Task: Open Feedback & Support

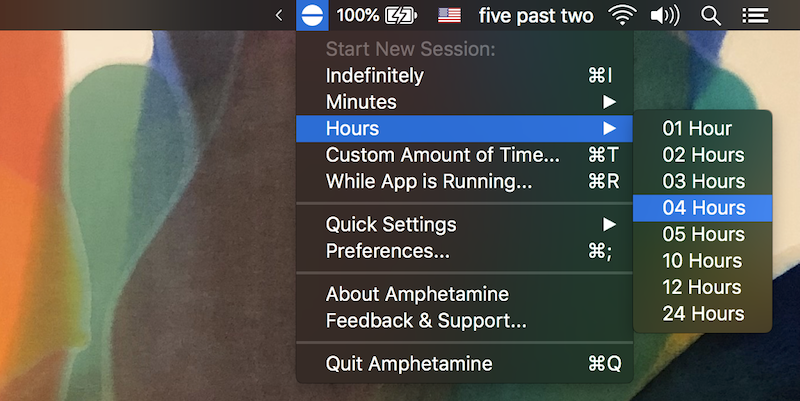Action: tap(426, 321)
